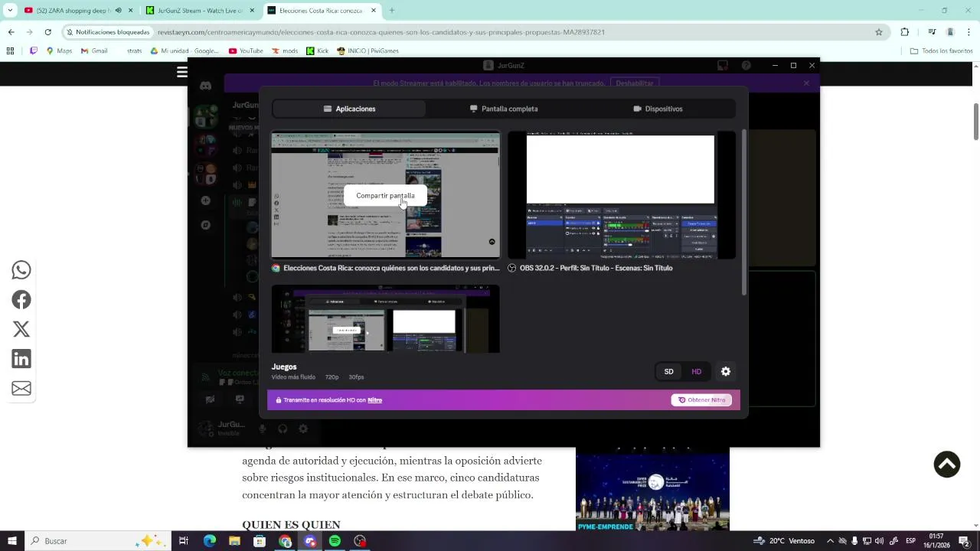980x551 pixels.
Task: Open Chrome apps grid in bookmarks bar
Action: click(10, 51)
